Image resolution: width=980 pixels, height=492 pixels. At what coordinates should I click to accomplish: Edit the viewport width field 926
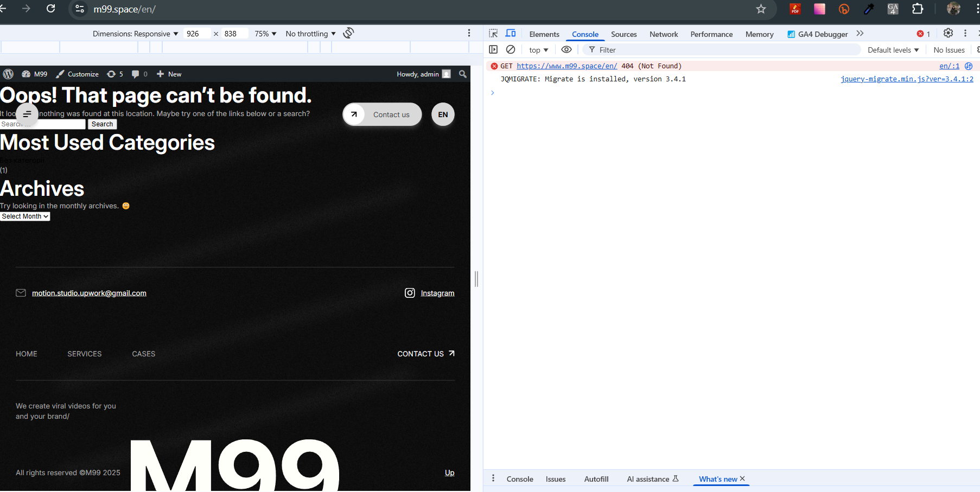196,34
